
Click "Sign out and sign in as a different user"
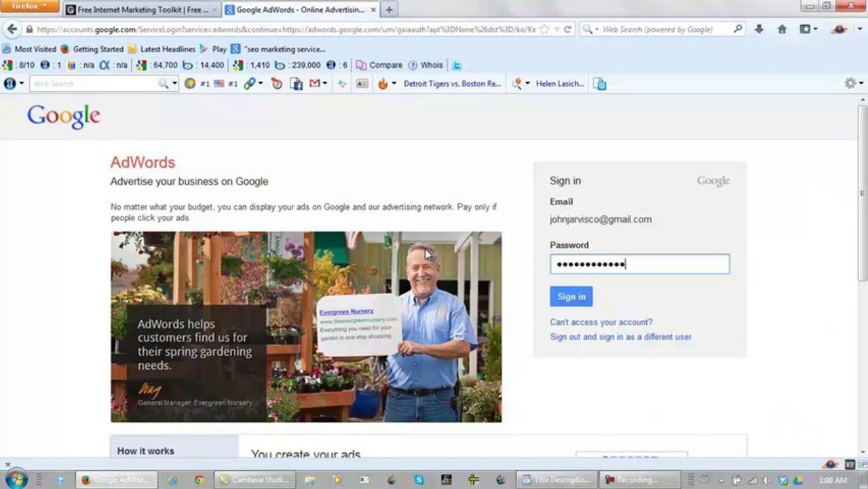pos(620,337)
